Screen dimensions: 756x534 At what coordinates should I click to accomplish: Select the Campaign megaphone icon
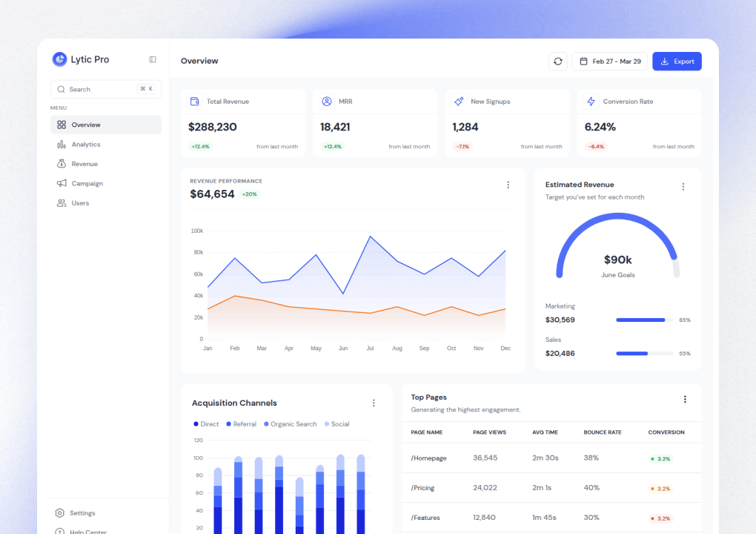(x=61, y=183)
